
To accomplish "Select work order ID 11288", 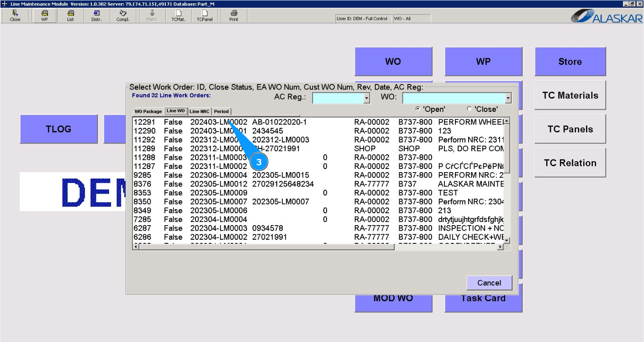I will coord(144,158).
